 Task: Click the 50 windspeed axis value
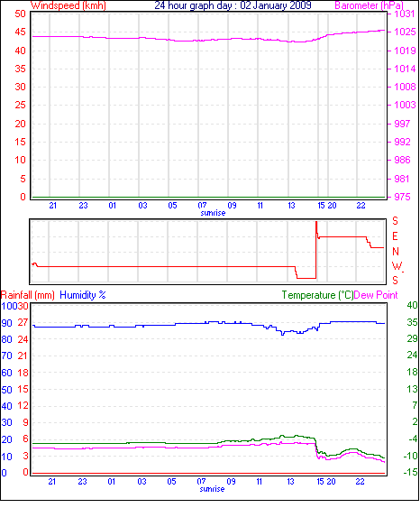point(20,14)
